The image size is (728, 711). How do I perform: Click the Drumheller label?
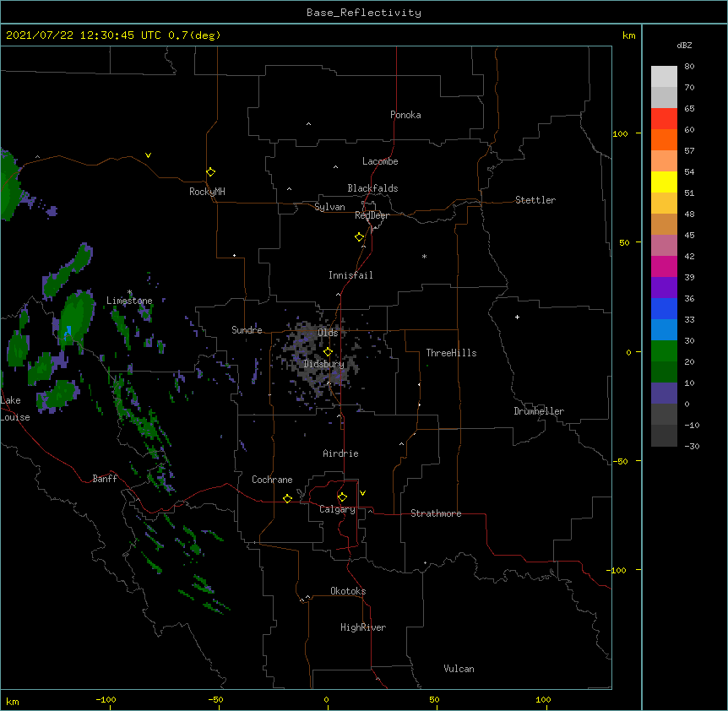click(539, 411)
